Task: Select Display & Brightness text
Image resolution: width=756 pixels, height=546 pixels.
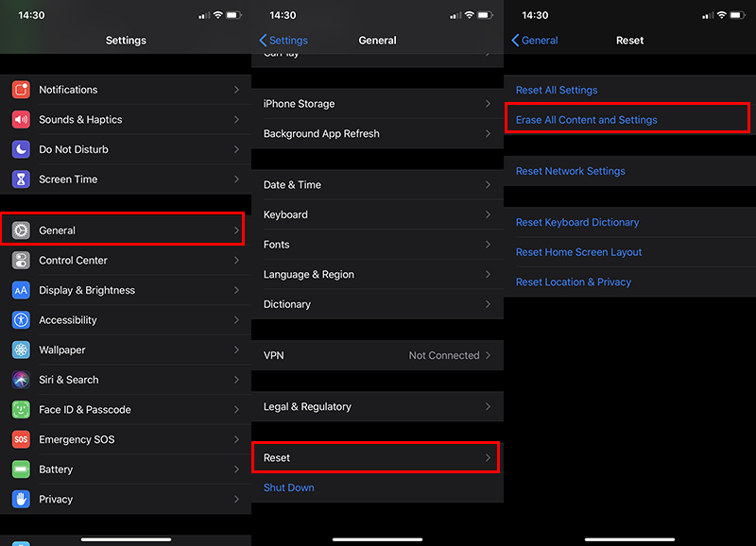Action: 87,290
